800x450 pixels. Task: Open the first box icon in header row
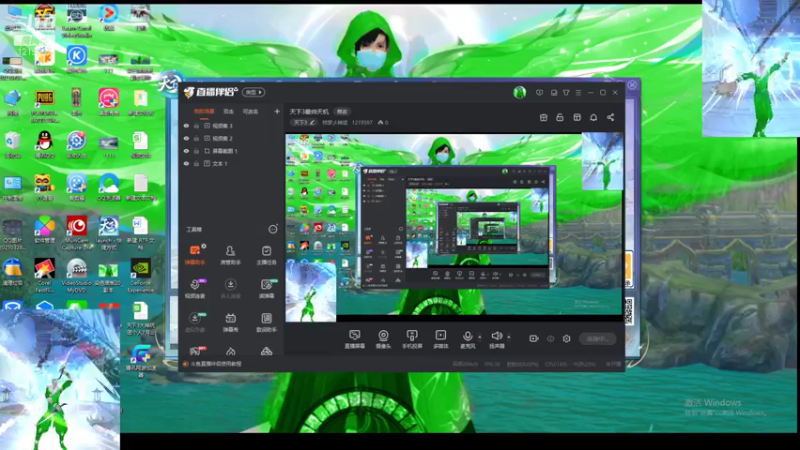(x=543, y=117)
